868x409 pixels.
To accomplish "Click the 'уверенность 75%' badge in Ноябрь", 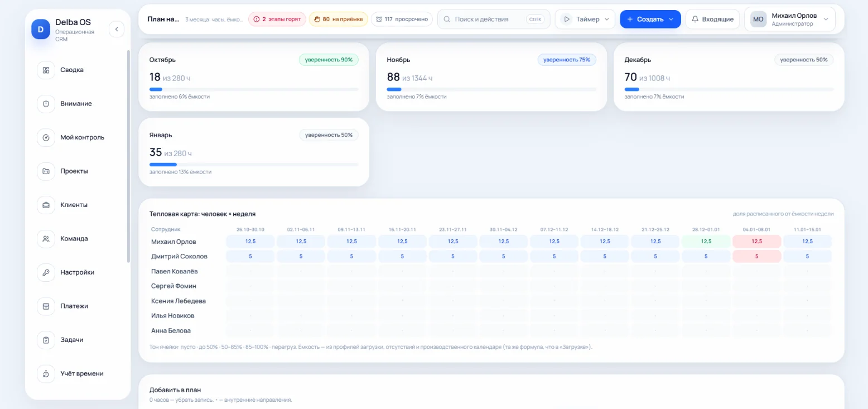I will click(567, 60).
